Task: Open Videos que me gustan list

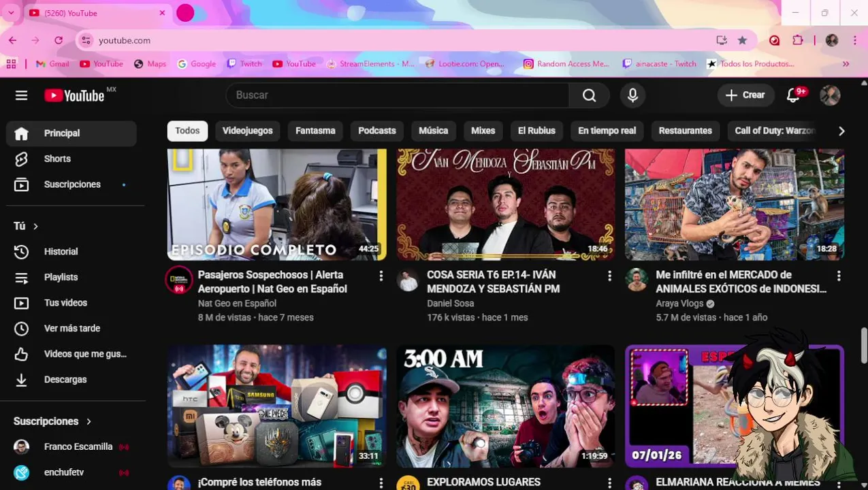Action: [x=71, y=354]
